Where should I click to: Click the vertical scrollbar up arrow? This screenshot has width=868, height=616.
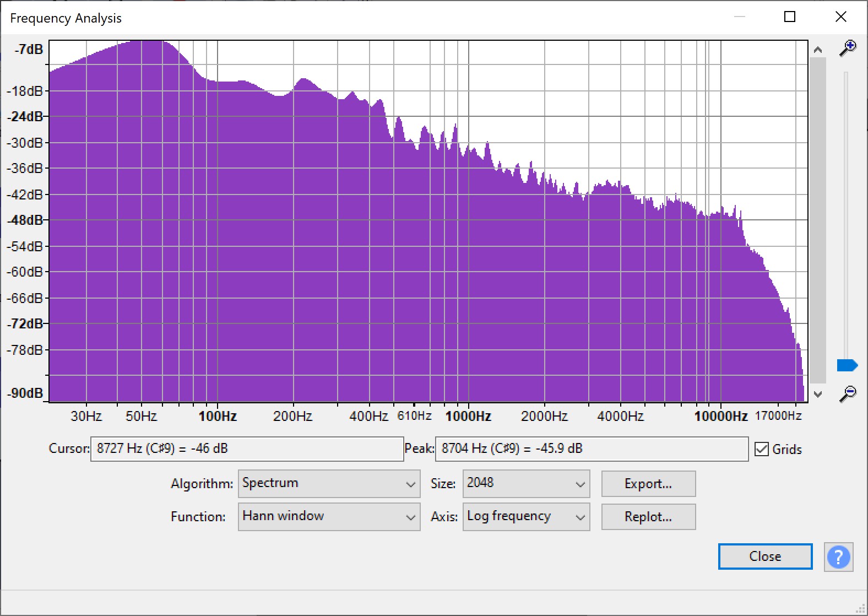[818, 50]
